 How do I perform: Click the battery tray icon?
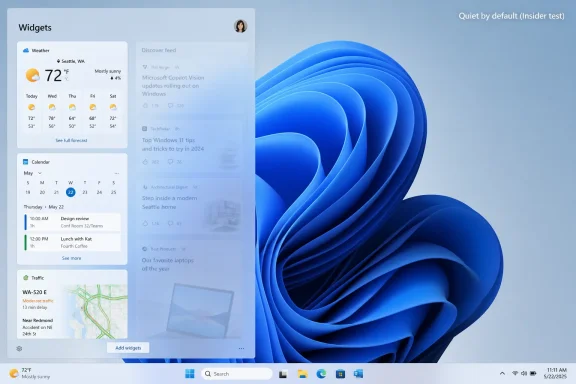pos(533,373)
